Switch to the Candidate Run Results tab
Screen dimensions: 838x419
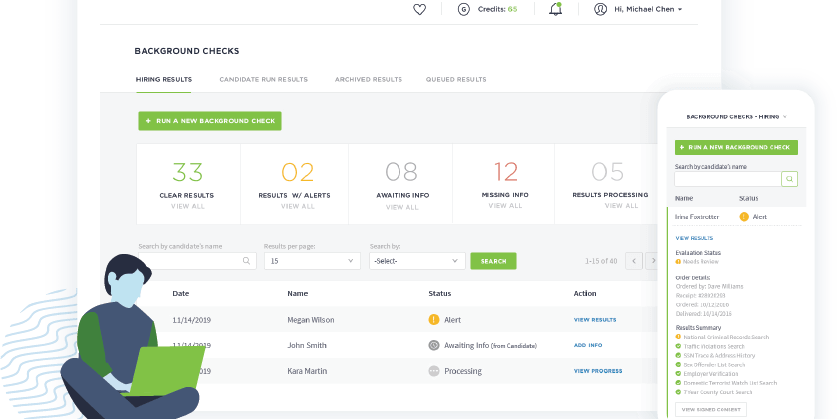click(263, 79)
